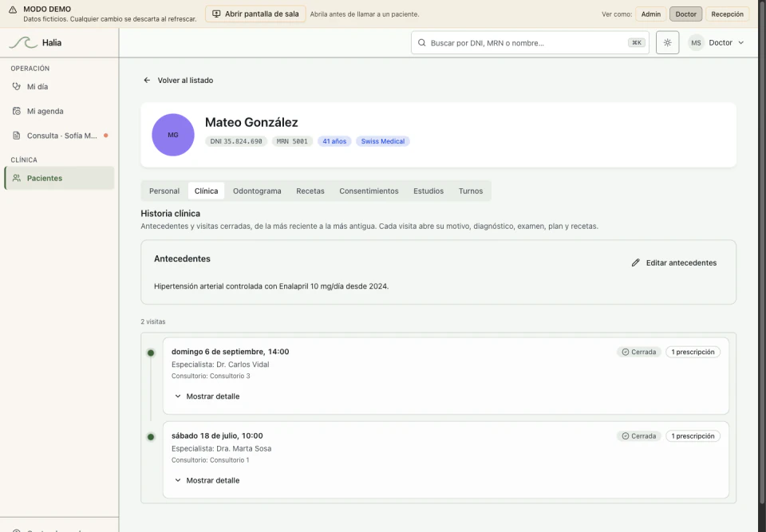Viewport: 766px width, 532px height.
Task: Switch to the Recetas tab
Action: point(310,191)
